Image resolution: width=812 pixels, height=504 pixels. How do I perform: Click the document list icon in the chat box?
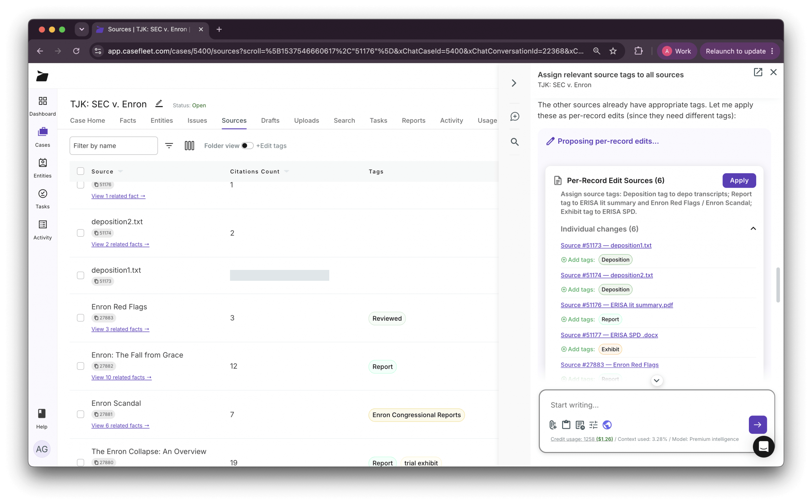click(x=580, y=425)
